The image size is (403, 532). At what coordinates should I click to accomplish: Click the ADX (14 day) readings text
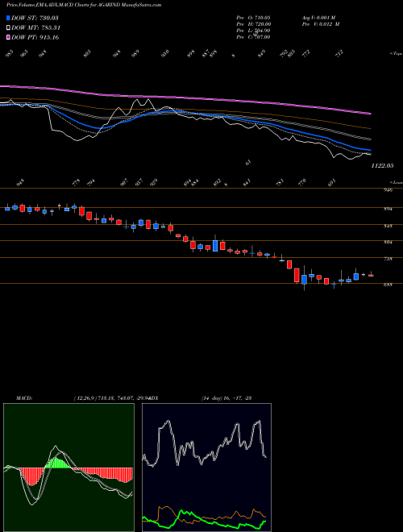[x=226, y=398]
